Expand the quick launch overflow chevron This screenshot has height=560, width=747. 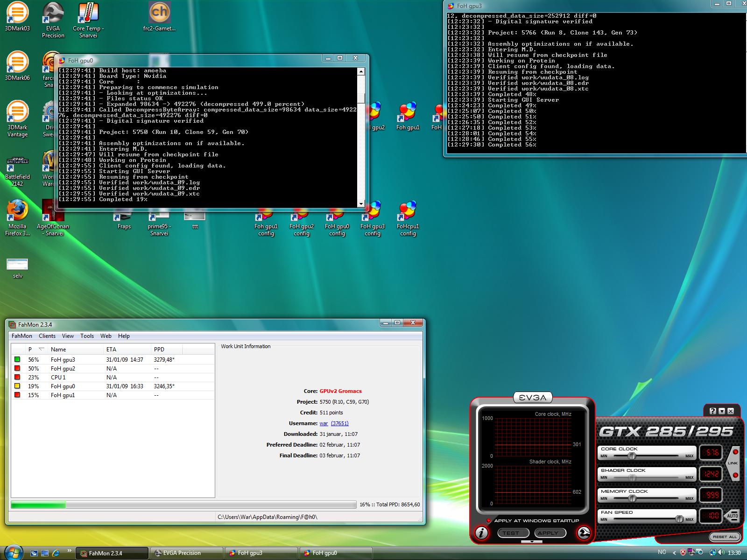point(70,550)
